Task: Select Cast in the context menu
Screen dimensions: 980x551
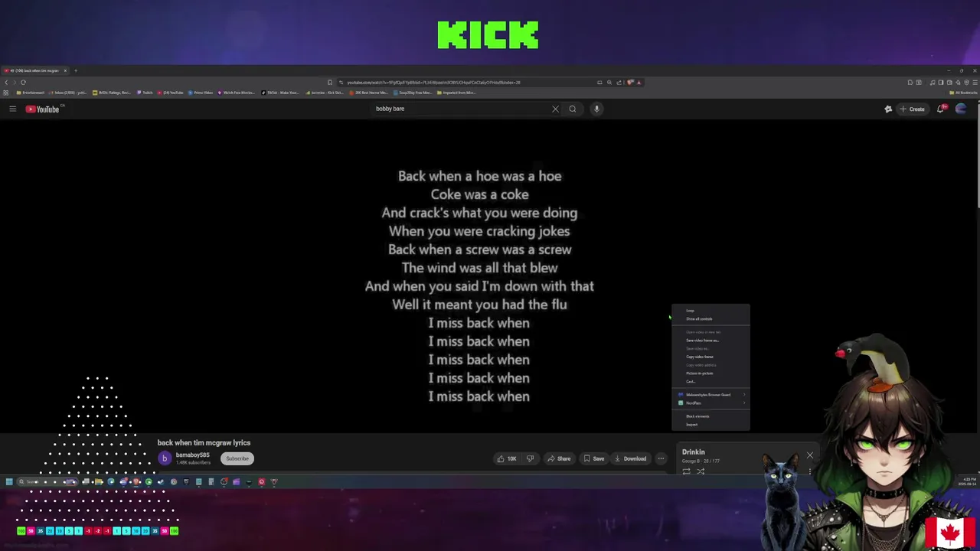Action: point(710,381)
